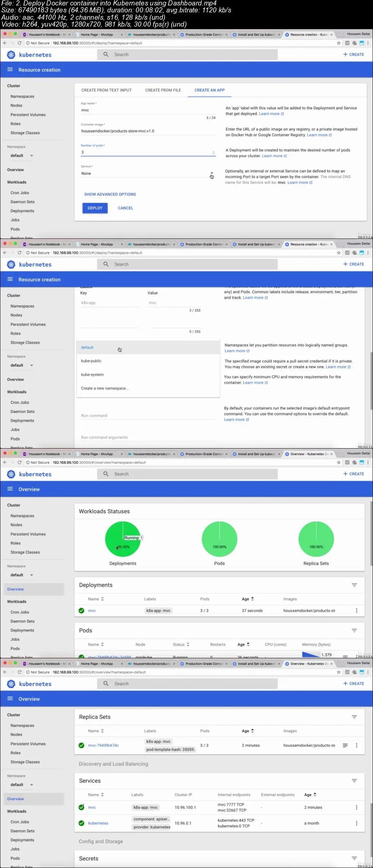Viewport: 373px width, 868px height.
Task: Click the Replica Sets status pie chart
Action: click(316, 539)
